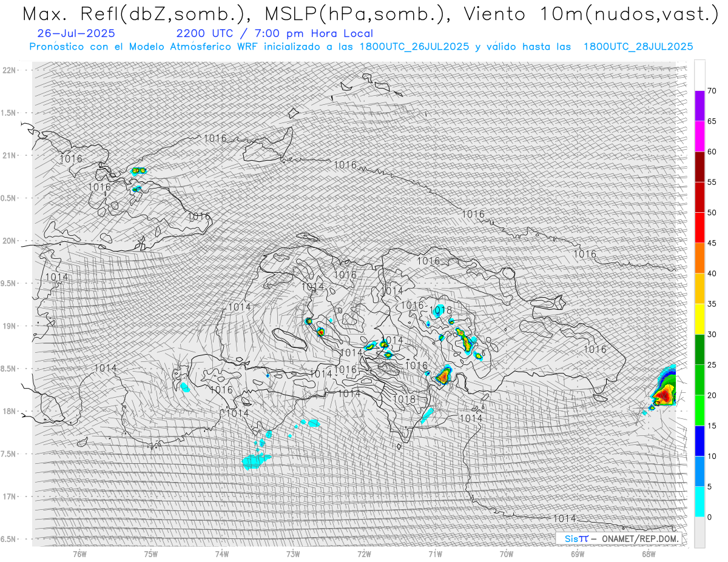The width and height of the screenshot is (728, 562).
Task: Click the 20N latitude axis label
Action: coord(8,241)
